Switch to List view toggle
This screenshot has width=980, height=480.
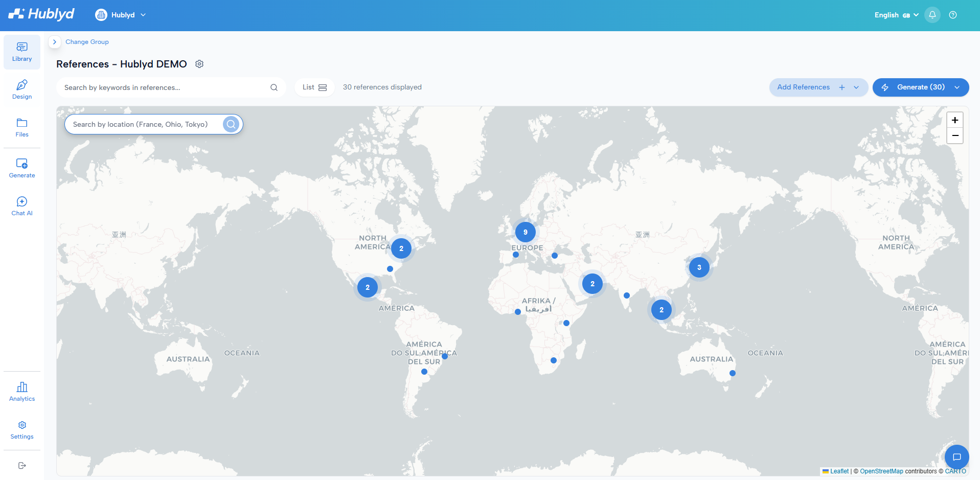click(x=314, y=87)
